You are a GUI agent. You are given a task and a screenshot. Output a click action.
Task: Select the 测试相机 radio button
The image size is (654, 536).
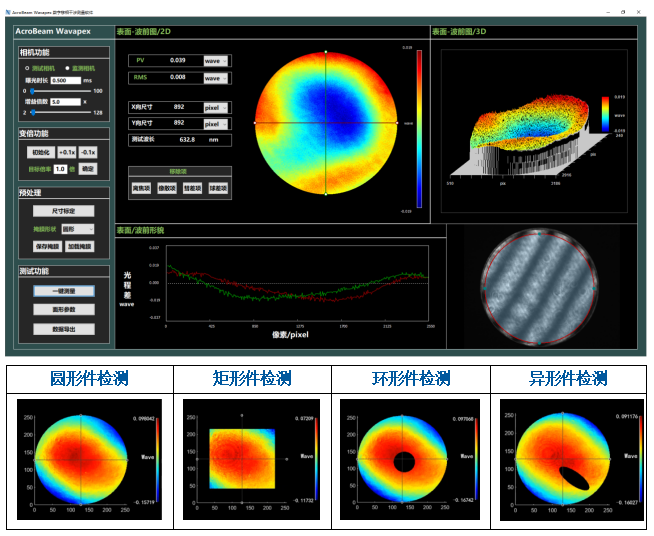tap(27, 68)
